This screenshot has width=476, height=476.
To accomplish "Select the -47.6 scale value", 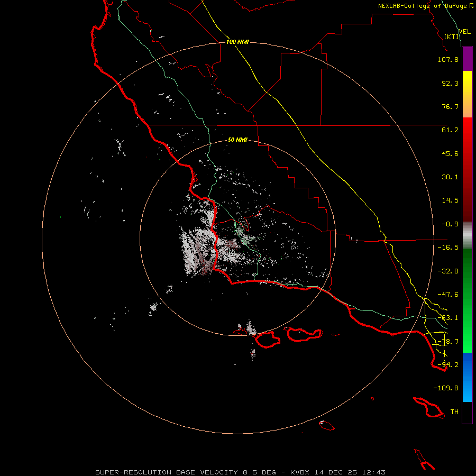I will point(448,295).
